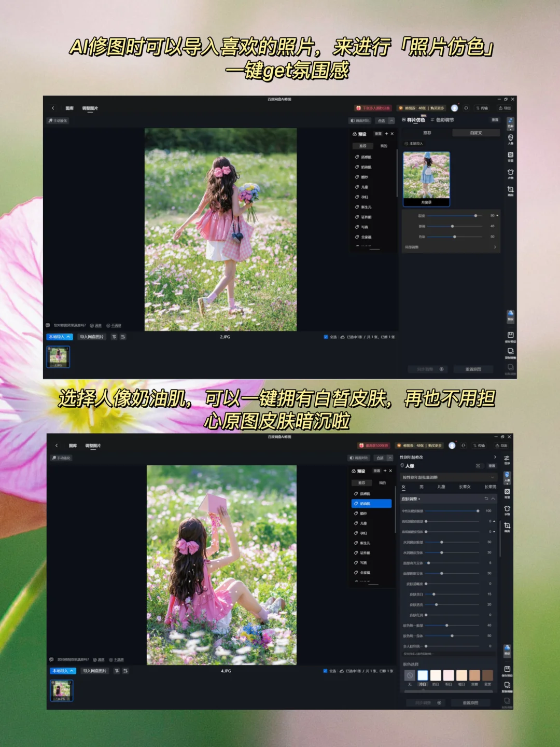Viewport: 560px width, 747px height.
Task: Click the plus icon in bottom window 预设 panel
Action: tap(385, 471)
